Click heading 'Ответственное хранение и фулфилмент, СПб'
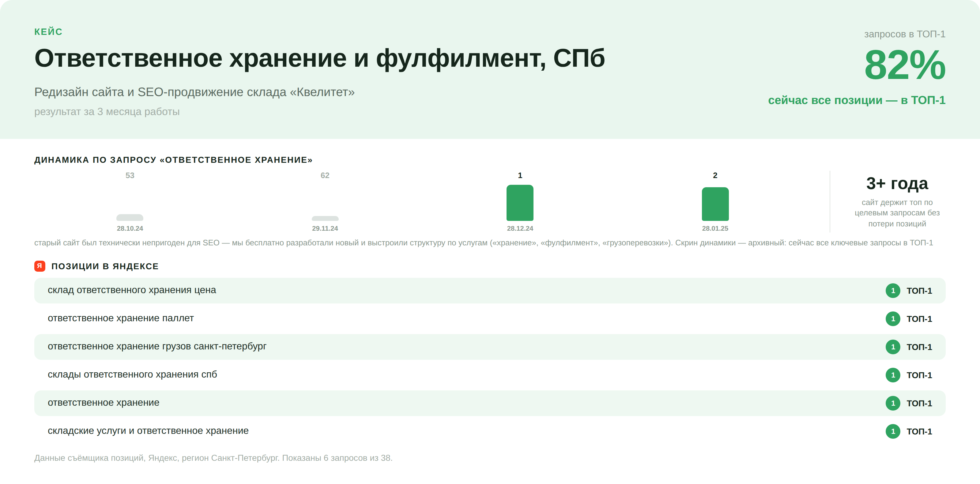The width and height of the screenshot is (980, 484). tap(319, 58)
